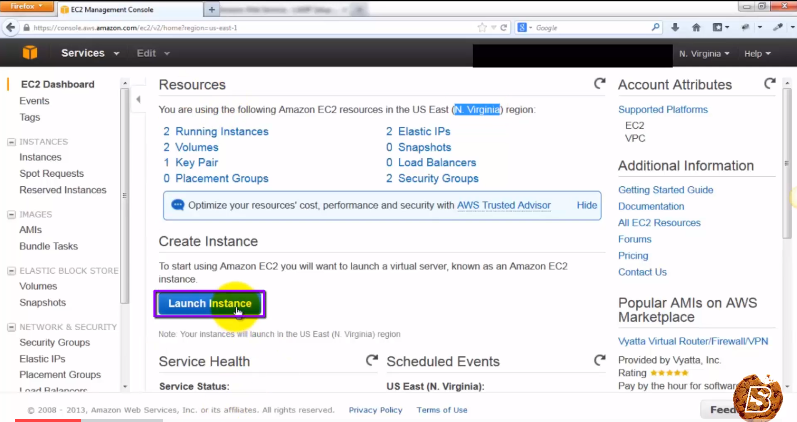Click the video progress bar at bottom

[x=398, y=420]
